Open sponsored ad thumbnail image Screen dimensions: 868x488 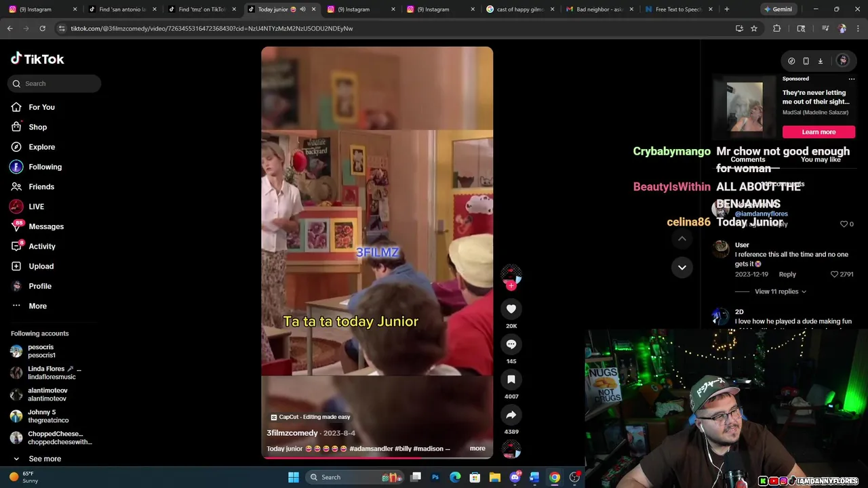pos(745,107)
